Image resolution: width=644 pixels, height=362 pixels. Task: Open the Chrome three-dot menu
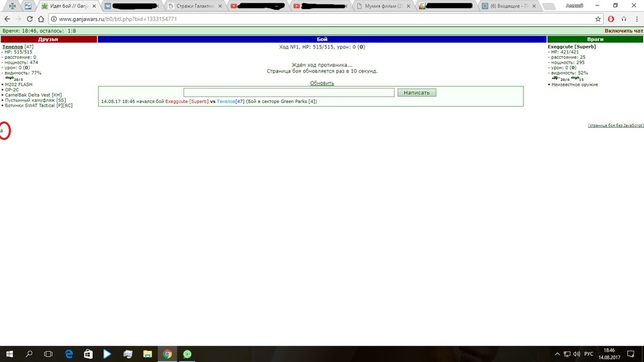[636, 19]
